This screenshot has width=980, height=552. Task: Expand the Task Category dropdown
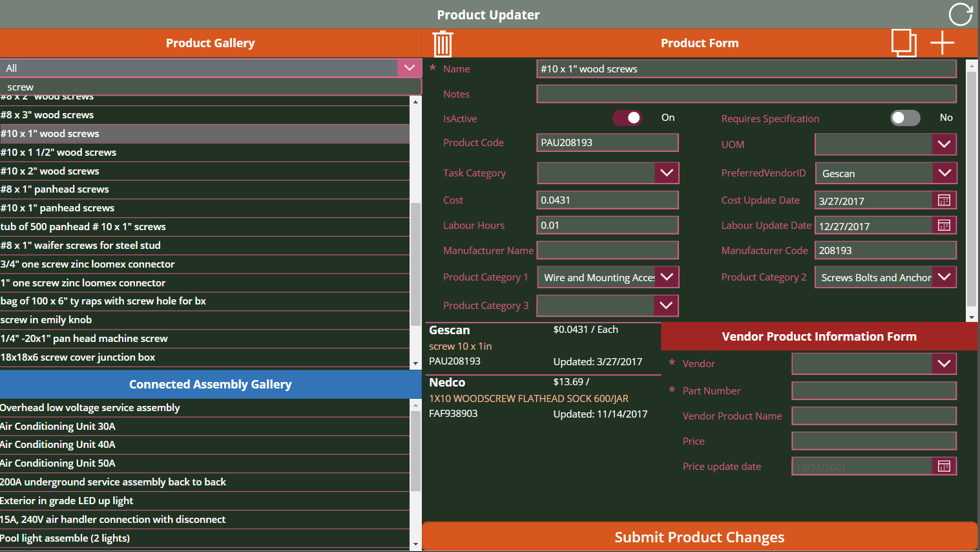(667, 173)
